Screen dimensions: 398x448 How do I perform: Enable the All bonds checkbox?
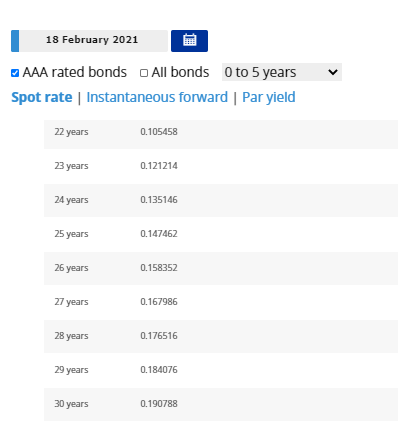coord(144,73)
